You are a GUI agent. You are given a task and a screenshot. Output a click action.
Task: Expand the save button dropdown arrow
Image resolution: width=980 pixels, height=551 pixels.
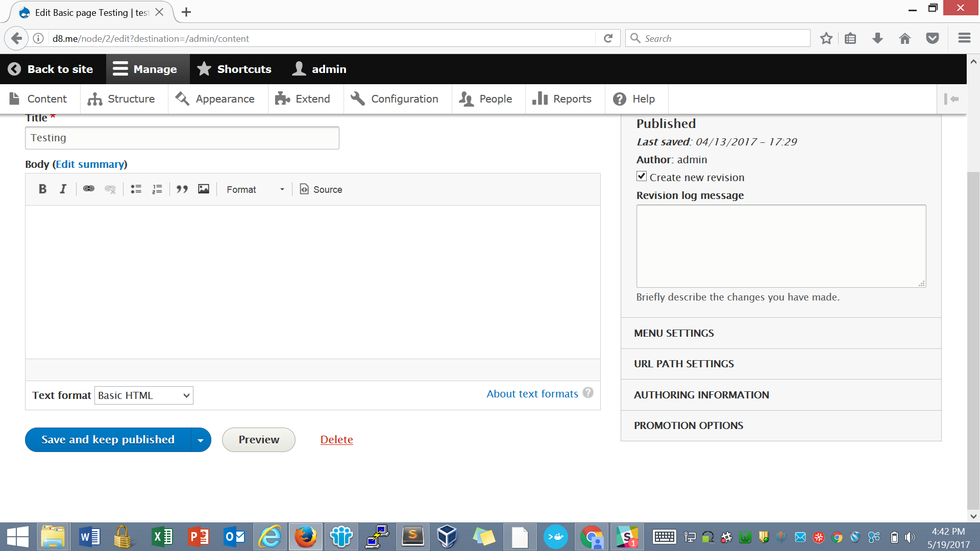pyautogui.click(x=201, y=440)
